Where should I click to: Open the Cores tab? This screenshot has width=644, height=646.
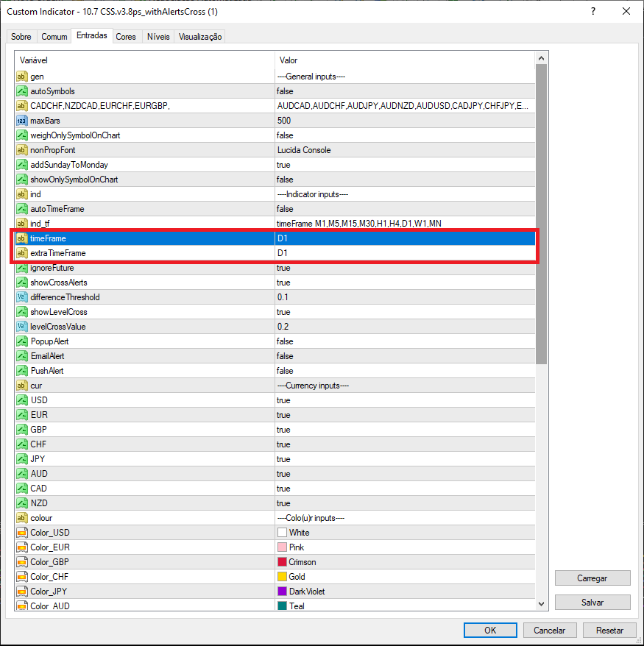[126, 37]
